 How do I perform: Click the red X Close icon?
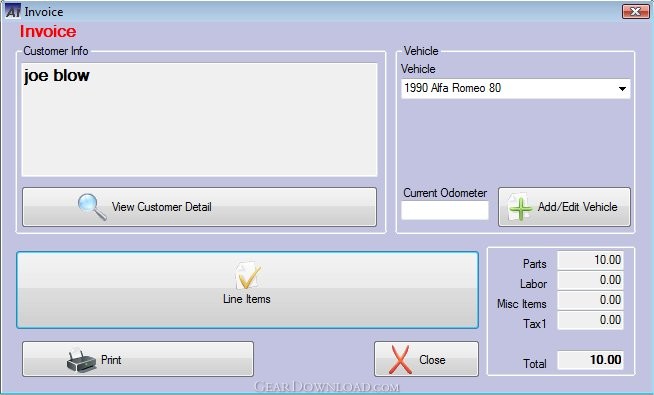400,359
